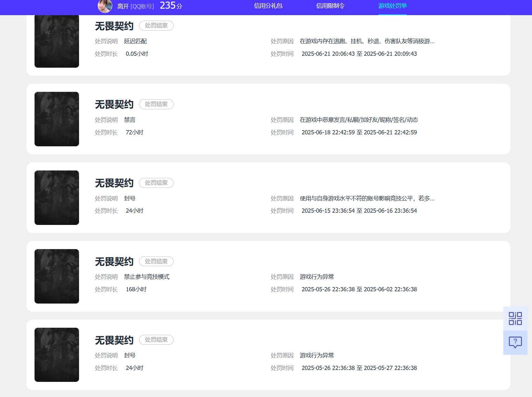Click time 2025-06-15 23:36:54 至 2025-06-16
The height and width of the screenshot is (397, 532).
coord(359,211)
